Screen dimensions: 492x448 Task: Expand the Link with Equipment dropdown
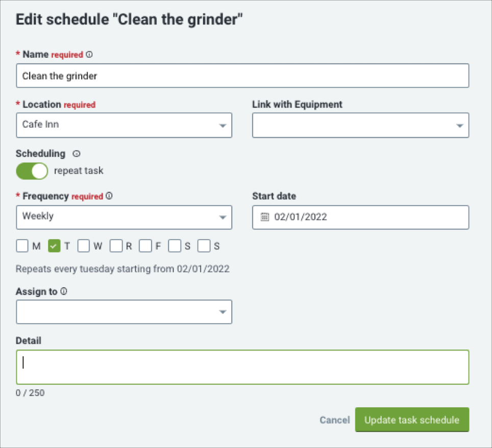360,125
